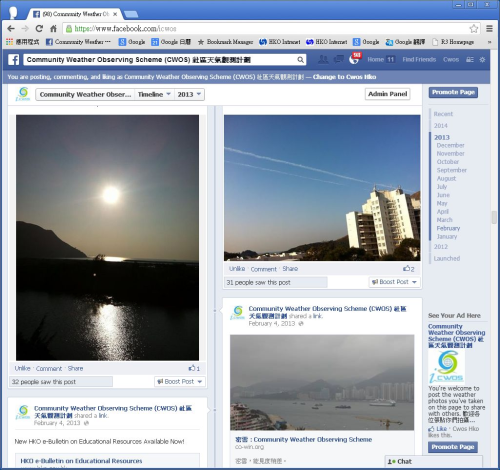Expand the Timeline dropdown
Image resolution: width=500 pixels, height=470 pixels.
pos(154,94)
